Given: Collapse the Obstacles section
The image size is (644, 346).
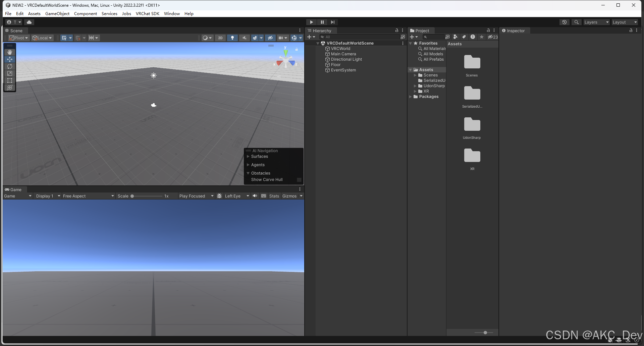Looking at the screenshot, I should 248,173.
